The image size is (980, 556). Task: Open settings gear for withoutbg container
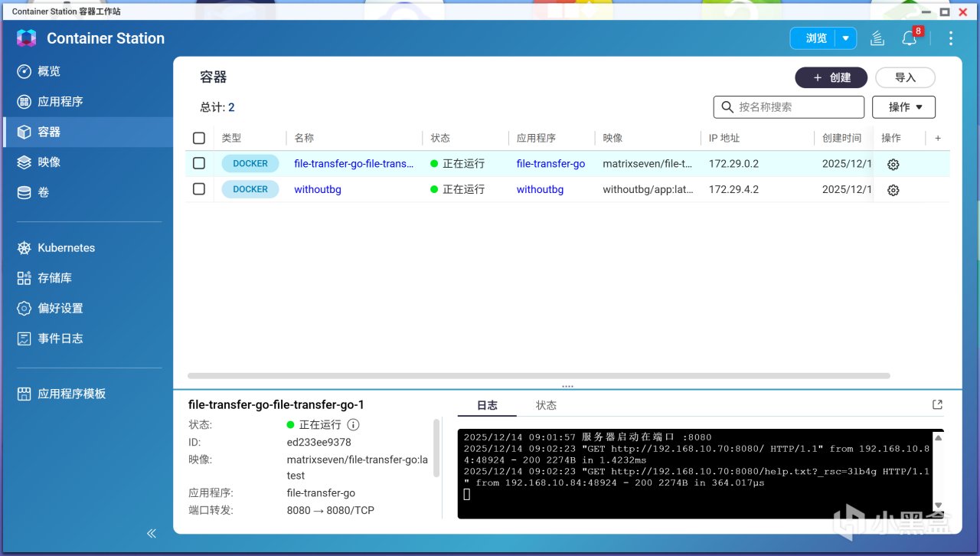[893, 190]
